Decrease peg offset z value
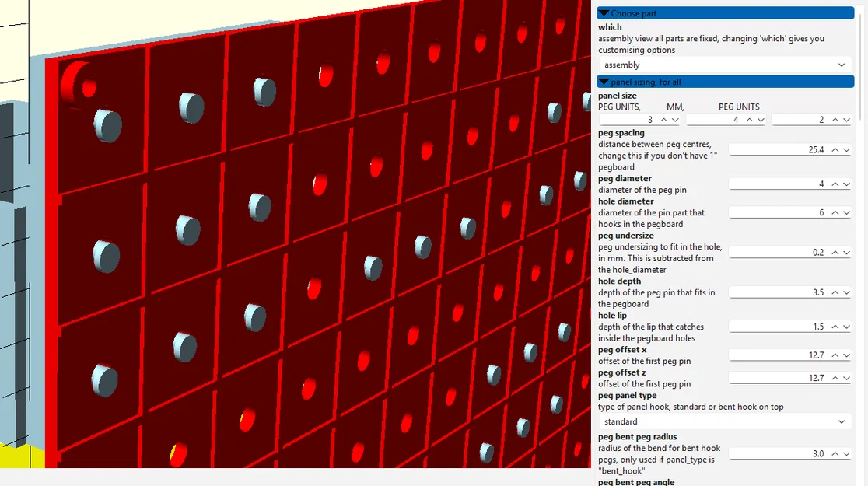The width and height of the screenshot is (868, 486). pyautogui.click(x=846, y=378)
